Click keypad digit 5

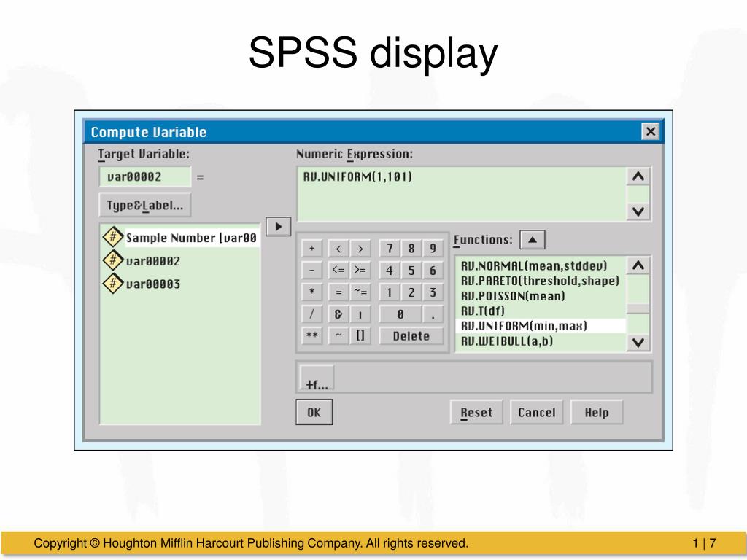pos(411,270)
